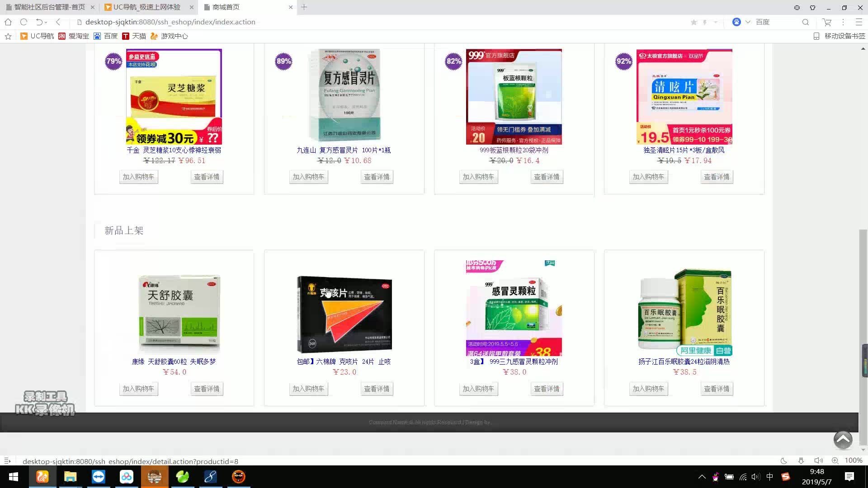
Task: Click the browser home icon
Action: coord(8,22)
